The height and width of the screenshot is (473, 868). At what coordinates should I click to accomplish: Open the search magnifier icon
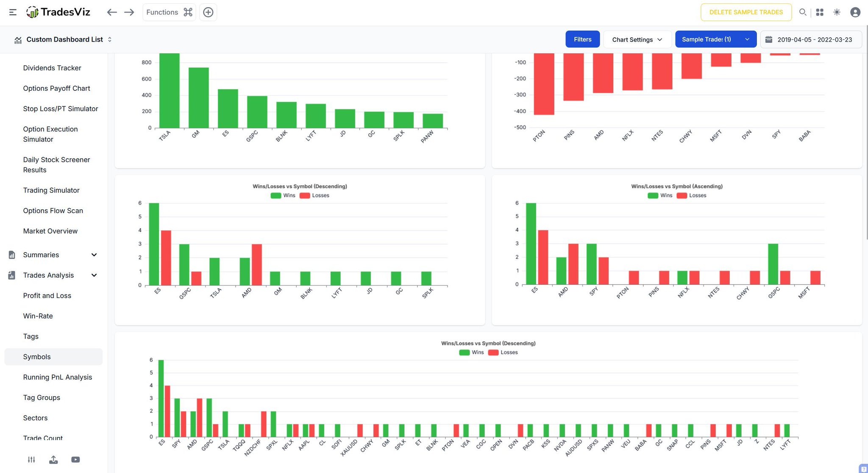(803, 12)
